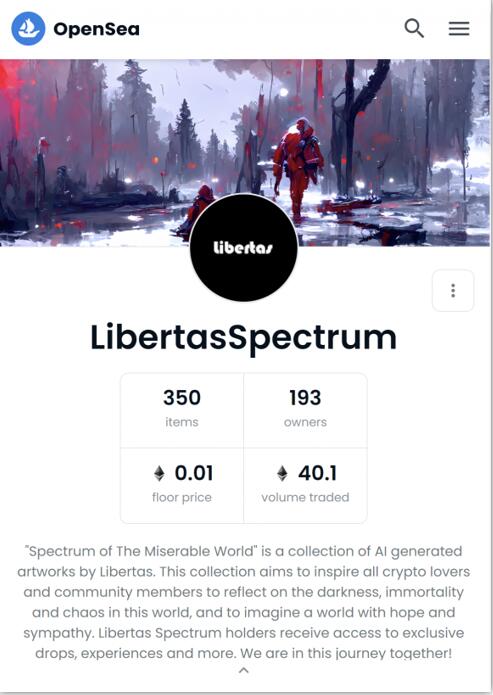Screen dimensions: 493x695
Task: Click the collection description paragraph
Action: (x=243, y=602)
